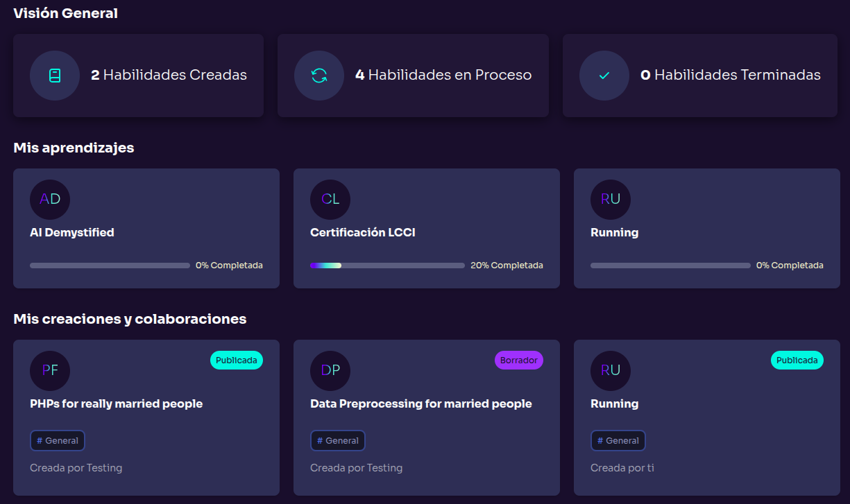
Task: Open PHPs for really married people
Action: (117, 404)
